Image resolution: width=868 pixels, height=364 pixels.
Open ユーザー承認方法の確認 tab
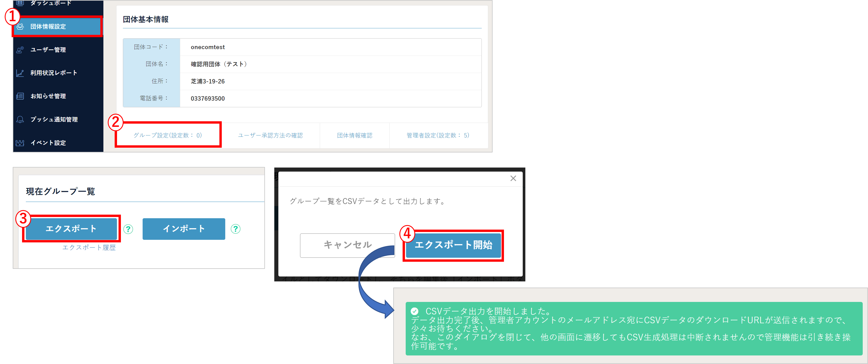270,135
